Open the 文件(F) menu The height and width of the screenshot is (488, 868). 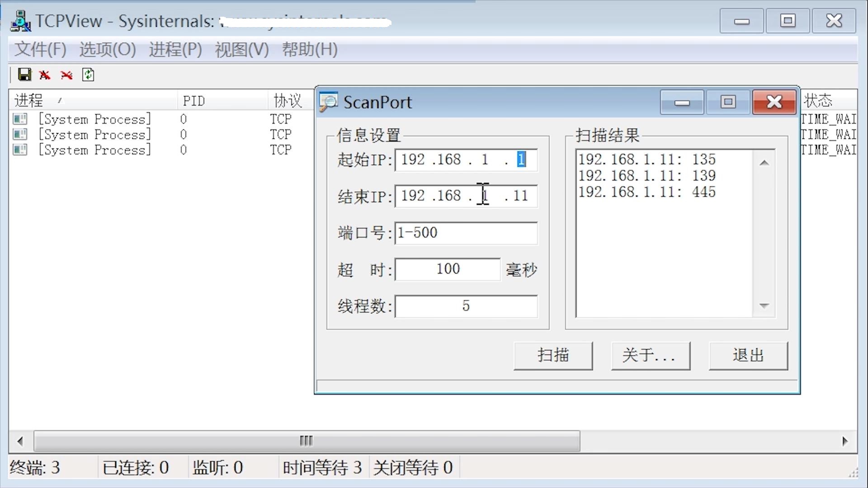(x=40, y=49)
